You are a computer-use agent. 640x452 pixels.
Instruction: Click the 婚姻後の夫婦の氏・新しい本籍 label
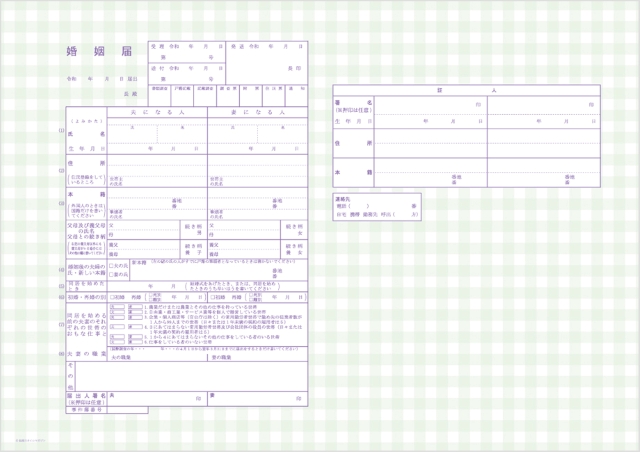87,269
